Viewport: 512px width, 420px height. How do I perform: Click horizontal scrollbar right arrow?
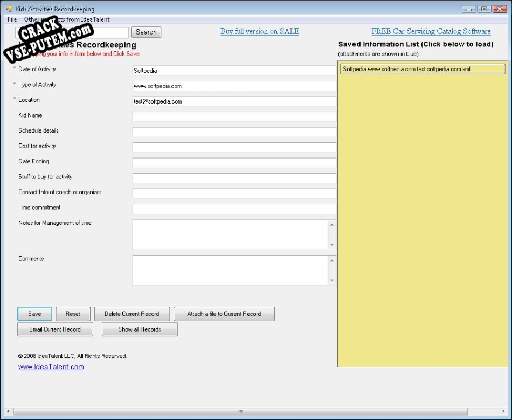point(503,411)
